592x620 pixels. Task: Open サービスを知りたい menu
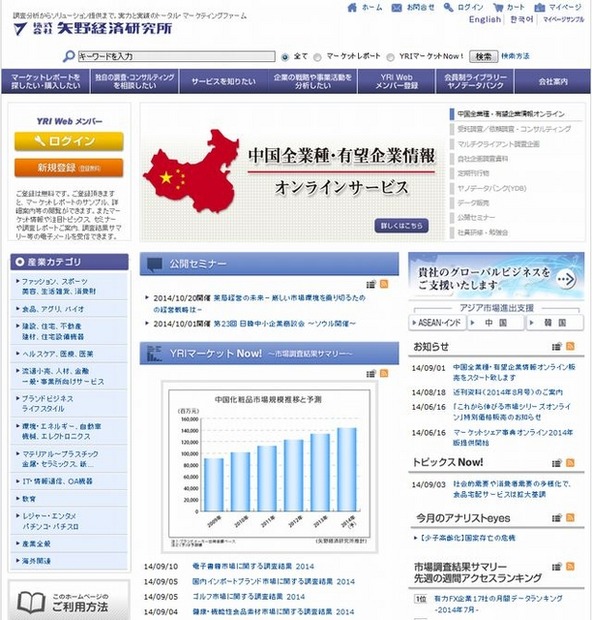pyautogui.click(x=224, y=81)
